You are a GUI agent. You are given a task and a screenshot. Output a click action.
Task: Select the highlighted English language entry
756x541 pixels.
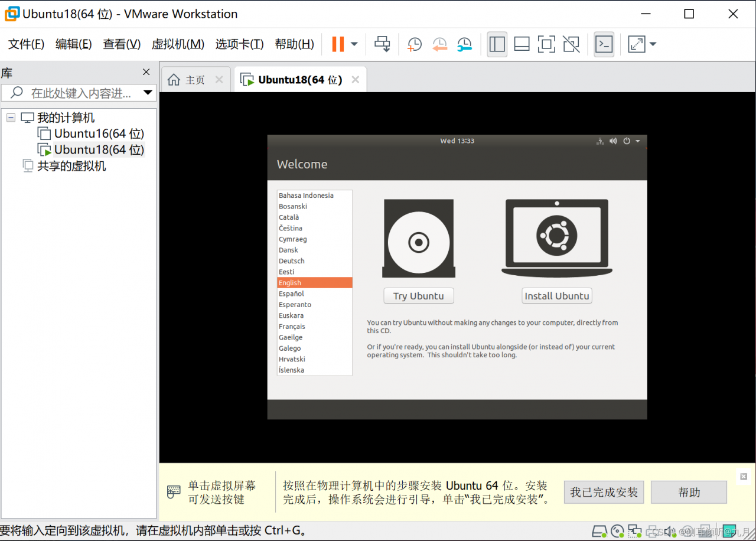coord(315,283)
